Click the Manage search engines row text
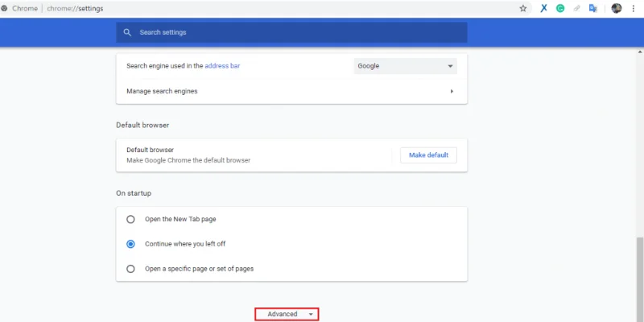The height and width of the screenshot is (322, 644). [162, 91]
